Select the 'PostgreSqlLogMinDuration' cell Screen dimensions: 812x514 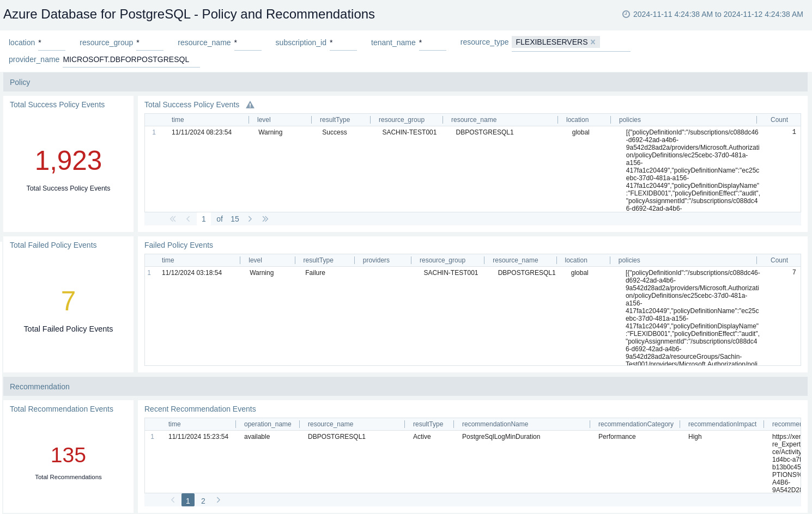pos(501,437)
